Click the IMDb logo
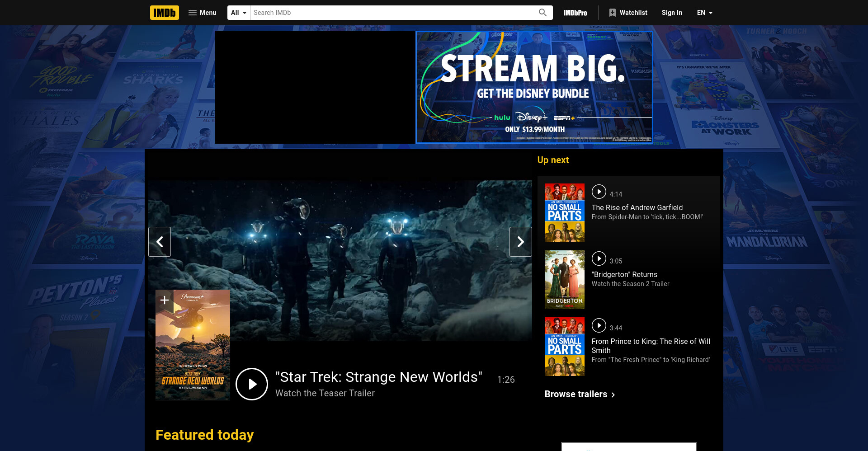 164,13
